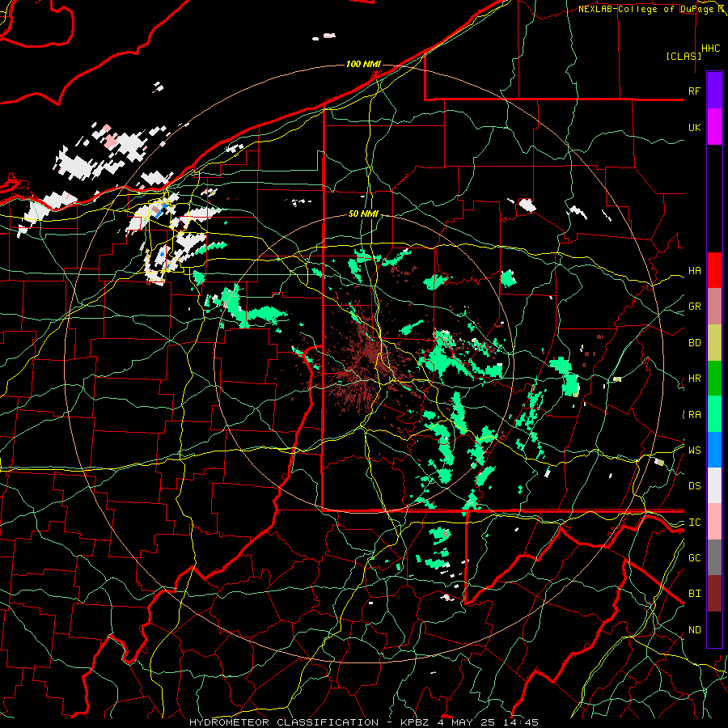Click the GC gray legend swatch
Viewport: 728px width, 728px height.
coord(714,557)
